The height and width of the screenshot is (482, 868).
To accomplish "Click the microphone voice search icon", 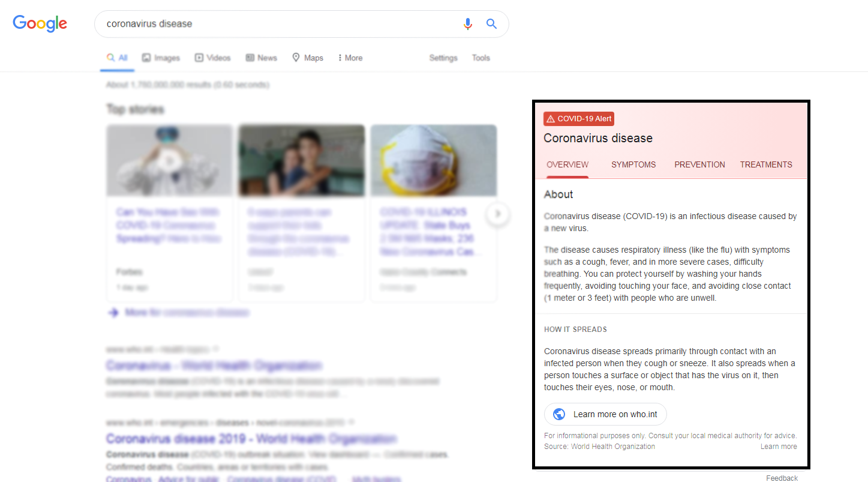I will point(468,24).
